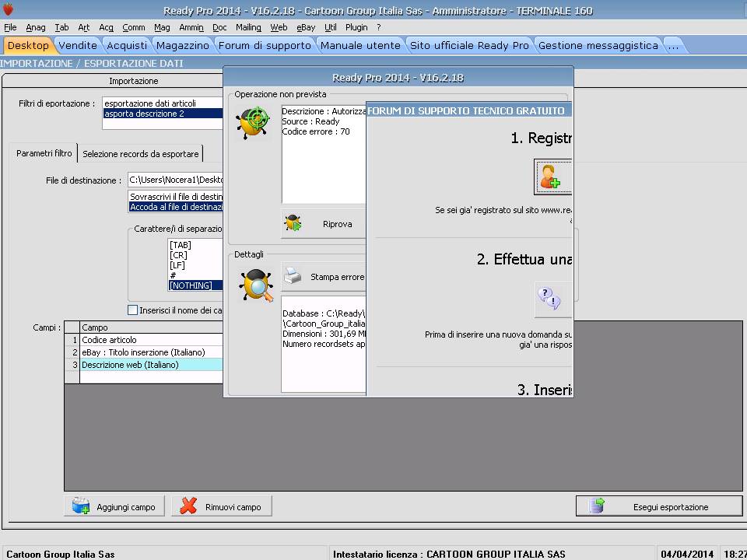Image resolution: width=747 pixels, height=560 pixels.
Task: Click the Codice errore : 70 text
Action: pos(316,131)
